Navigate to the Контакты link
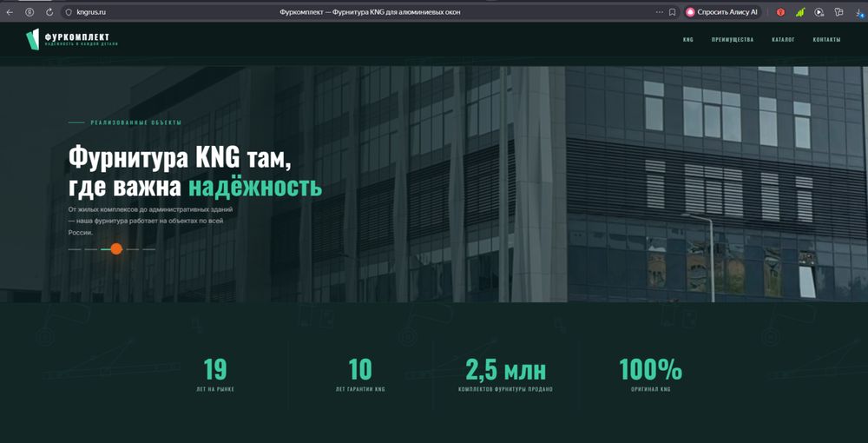Screen dimensions: 868x443 pyautogui.click(x=826, y=40)
